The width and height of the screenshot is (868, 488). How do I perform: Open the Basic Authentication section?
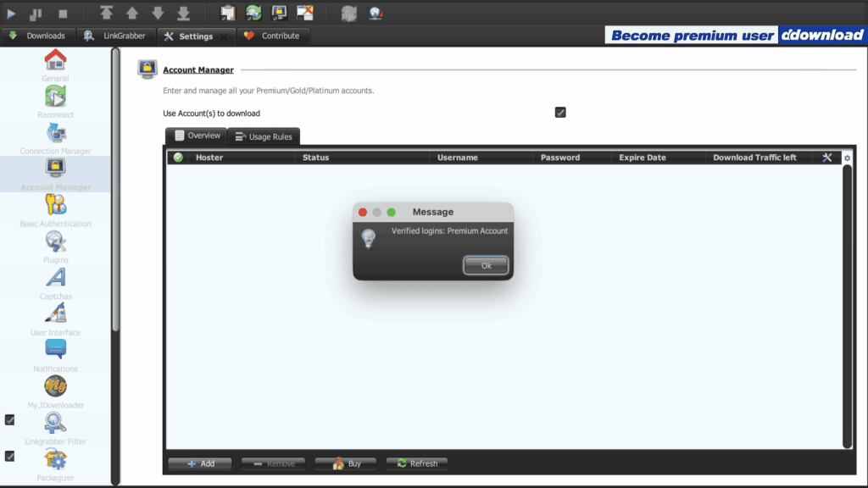tap(55, 211)
